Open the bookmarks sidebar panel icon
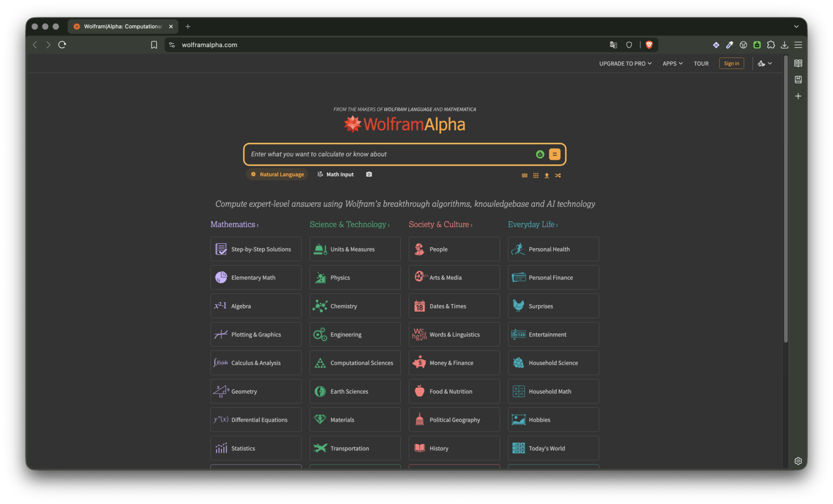The width and height of the screenshot is (833, 504). coord(798,80)
